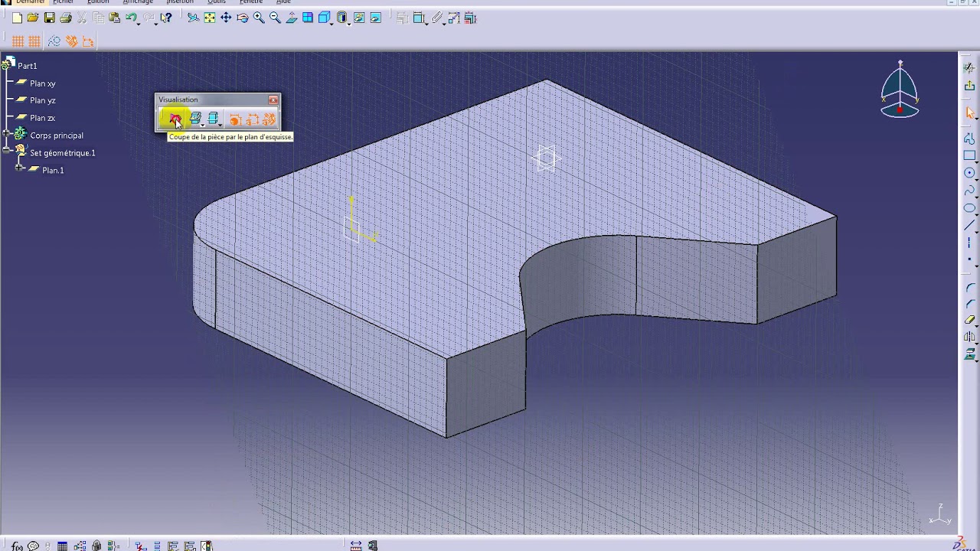Choose the isometric view cube icon
The height and width of the screenshot is (551, 980).
(324, 18)
